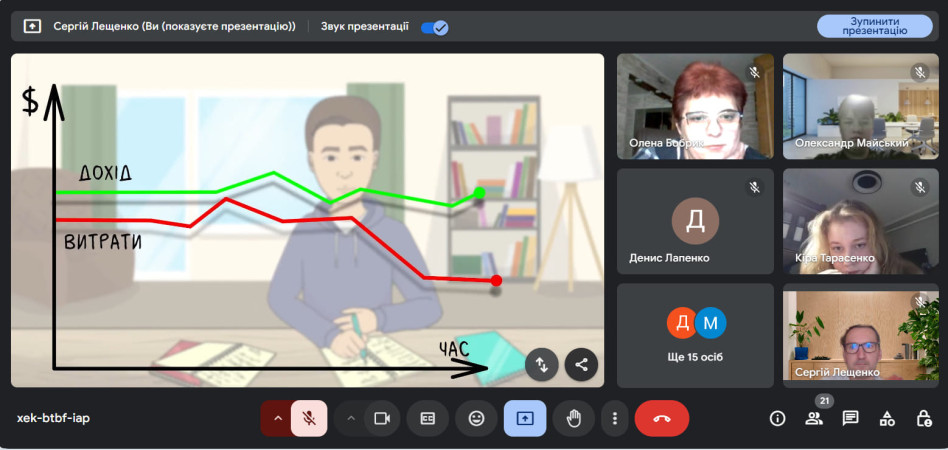948x450 pixels.
Task: Expand camera video settings chevron
Action: point(350,418)
